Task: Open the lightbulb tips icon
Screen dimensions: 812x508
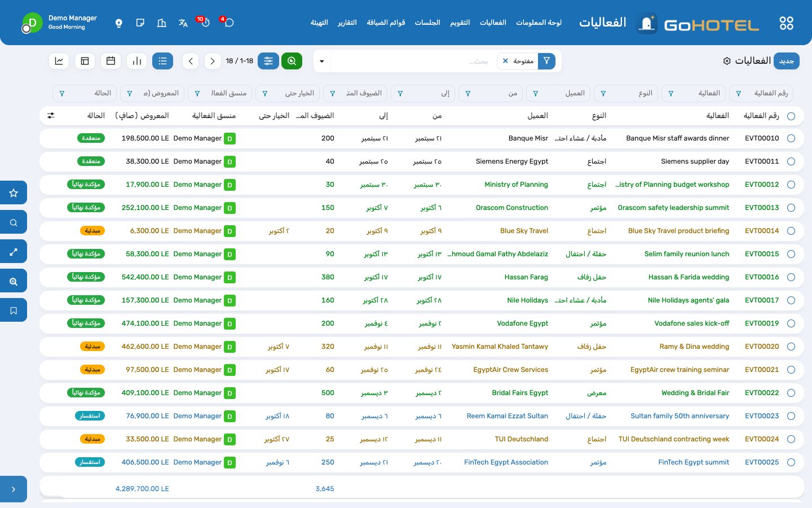Action: pyautogui.click(x=118, y=23)
